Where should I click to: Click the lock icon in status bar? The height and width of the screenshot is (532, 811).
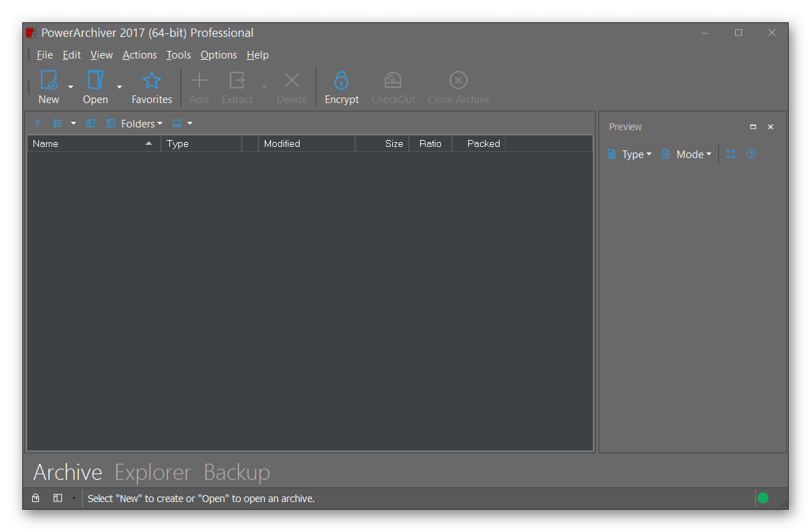tap(36, 499)
